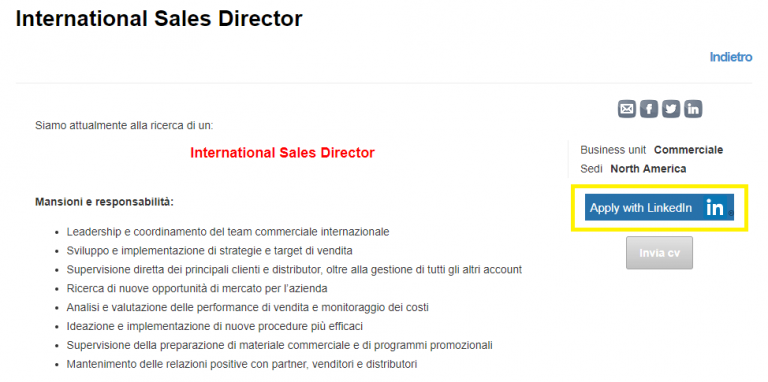
Task: Click the Siamo attualmente alla ricerca text
Action: coord(124,125)
